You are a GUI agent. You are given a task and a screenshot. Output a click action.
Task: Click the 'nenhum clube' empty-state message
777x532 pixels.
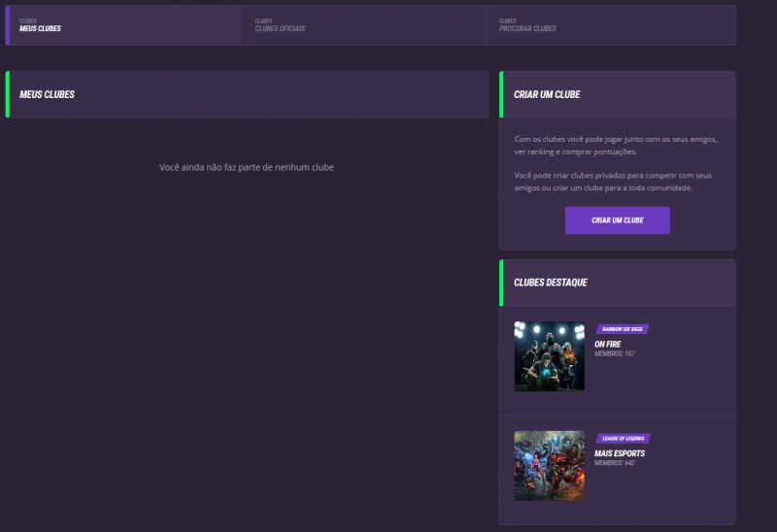tap(247, 168)
